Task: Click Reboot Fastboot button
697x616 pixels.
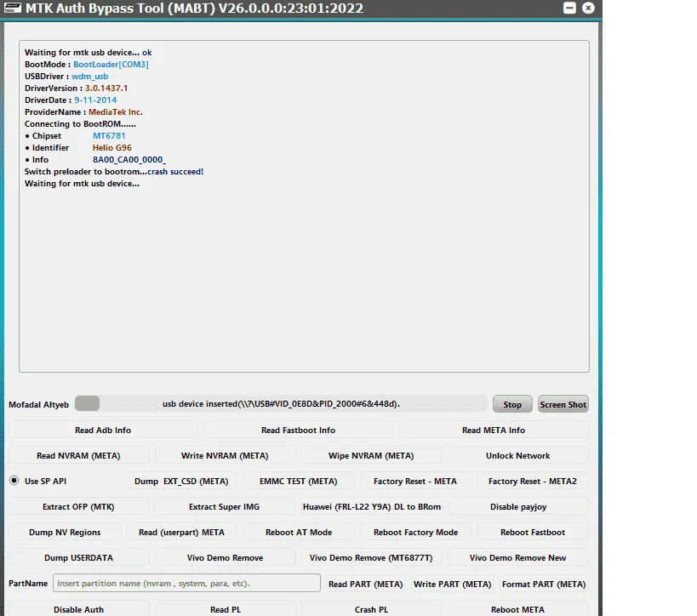Action: click(x=533, y=532)
